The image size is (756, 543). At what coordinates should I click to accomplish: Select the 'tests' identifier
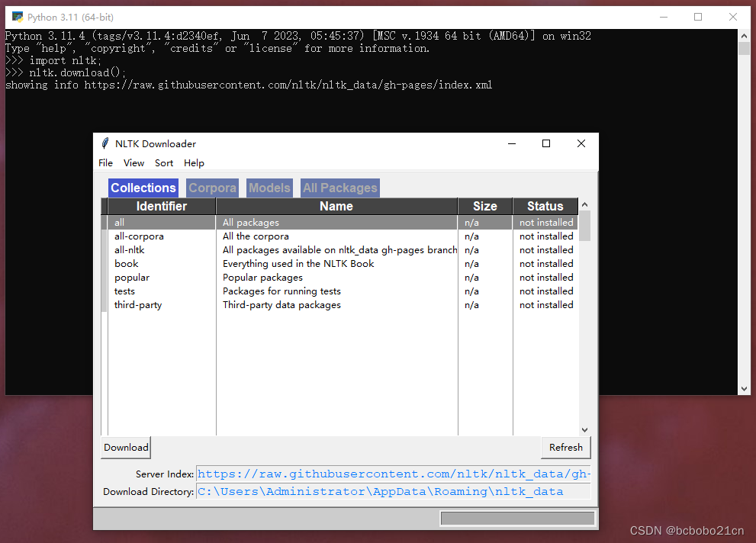click(124, 291)
